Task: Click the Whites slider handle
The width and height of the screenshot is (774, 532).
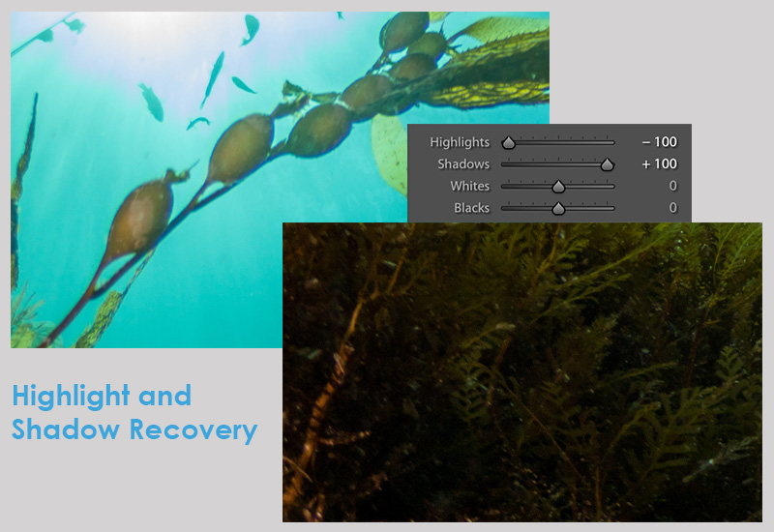Action: (558, 187)
